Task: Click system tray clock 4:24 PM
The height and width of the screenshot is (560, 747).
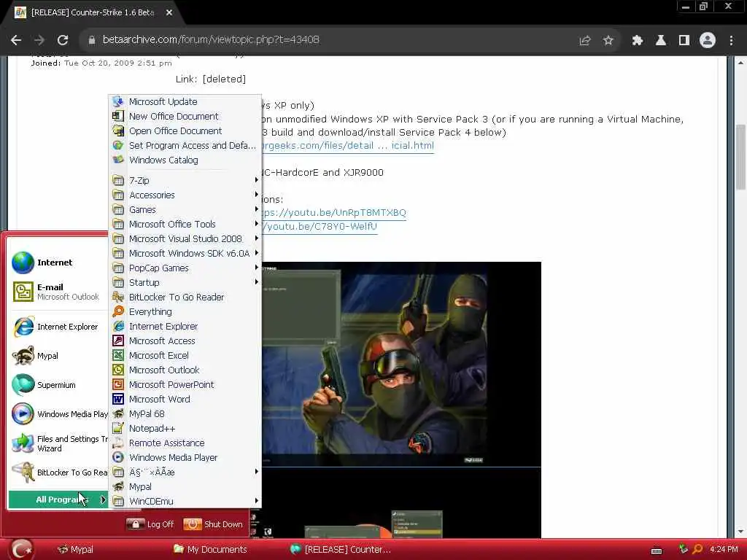Action: click(724, 549)
